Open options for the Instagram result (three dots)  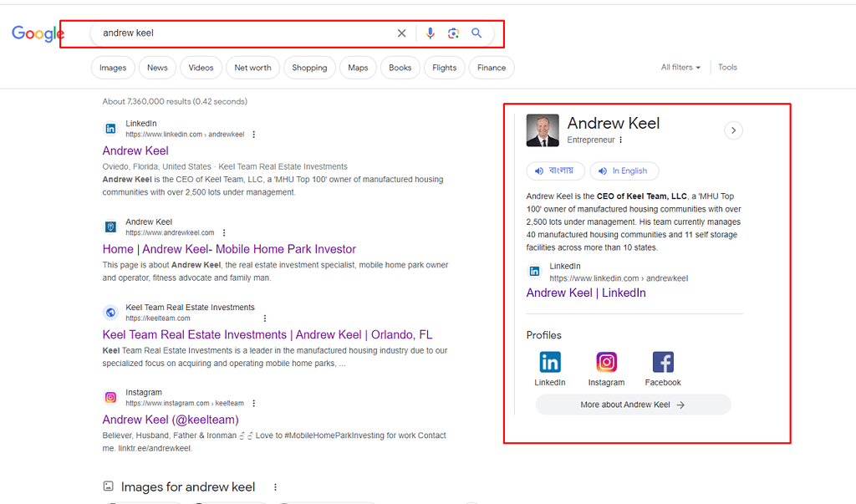tap(253, 404)
